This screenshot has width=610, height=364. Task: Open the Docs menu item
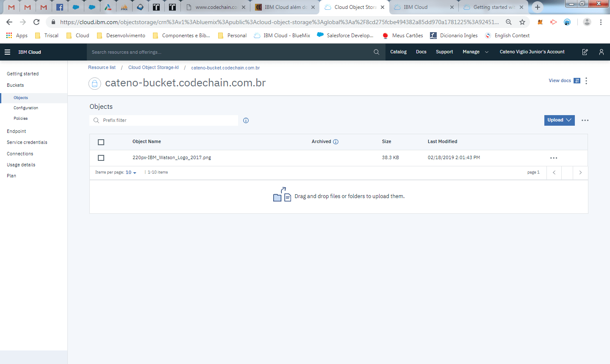pos(421,52)
